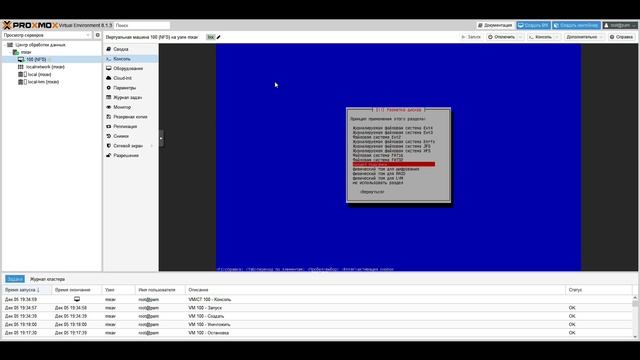
Task: Click the Ext4 journaling filesystem option in console
Action: [393, 128]
